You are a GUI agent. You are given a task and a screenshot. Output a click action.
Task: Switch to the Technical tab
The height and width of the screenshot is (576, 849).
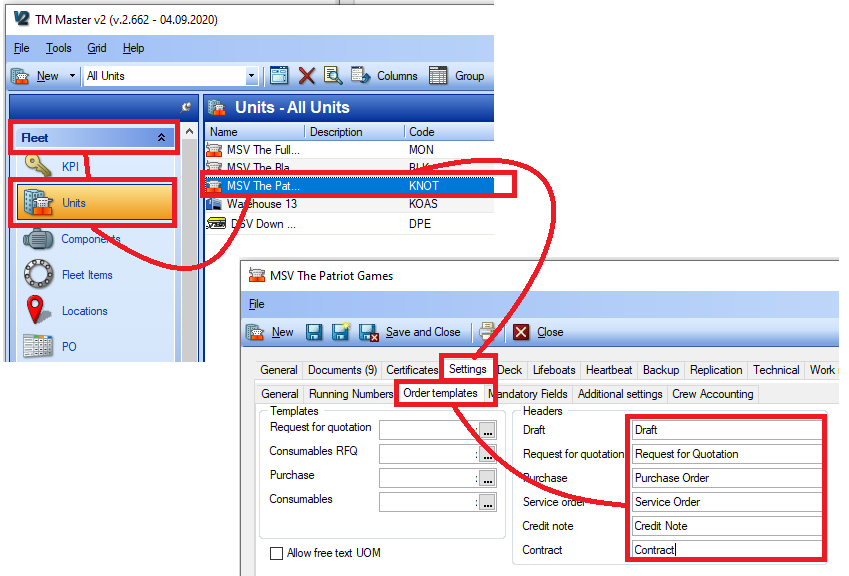(776, 370)
